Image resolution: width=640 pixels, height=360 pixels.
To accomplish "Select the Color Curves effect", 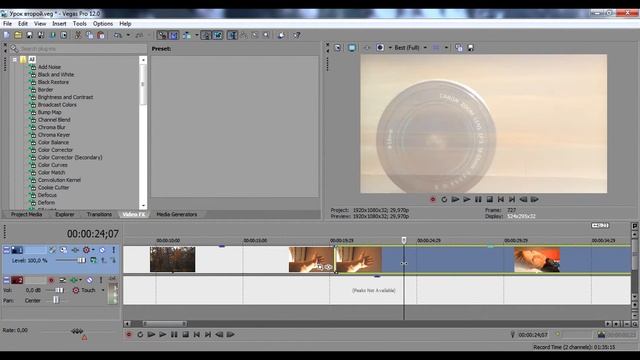I will point(53,165).
